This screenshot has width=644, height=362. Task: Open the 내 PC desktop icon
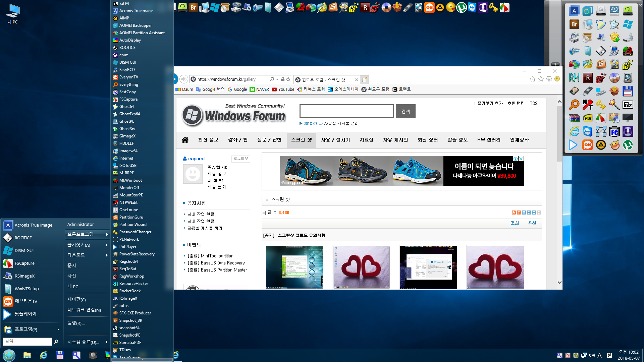[x=13, y=14]
